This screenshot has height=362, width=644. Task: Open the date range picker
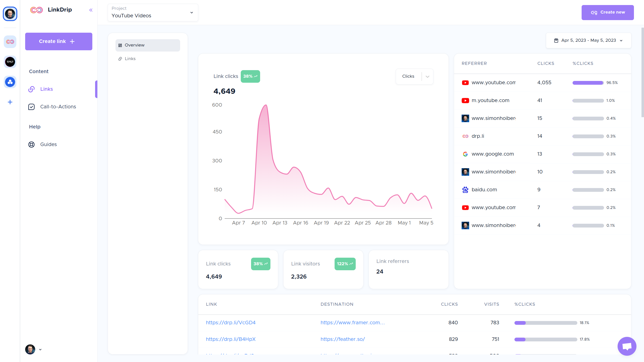pyautogui.click(x=588, y=40)
